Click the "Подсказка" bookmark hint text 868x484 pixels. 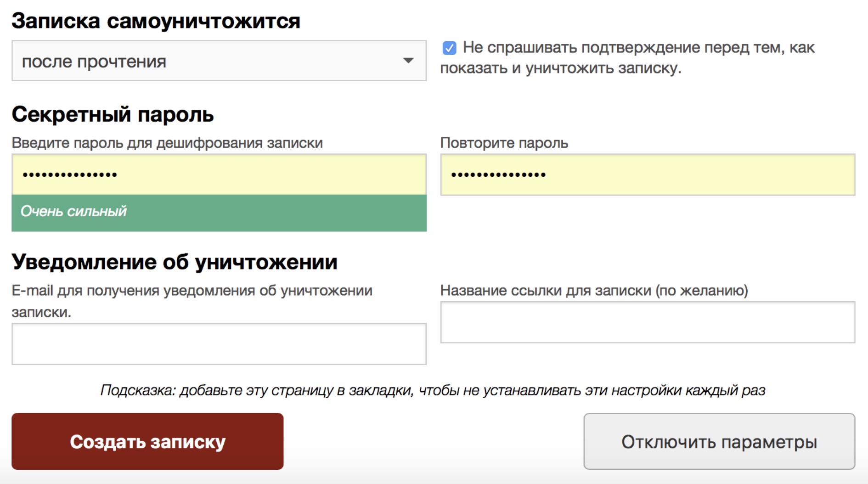tap(433, 390)
